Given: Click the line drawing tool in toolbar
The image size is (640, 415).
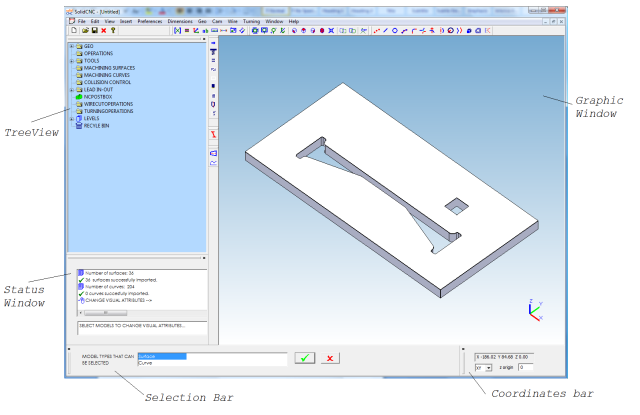Looking at the screenshot, I should pos(385,30).
